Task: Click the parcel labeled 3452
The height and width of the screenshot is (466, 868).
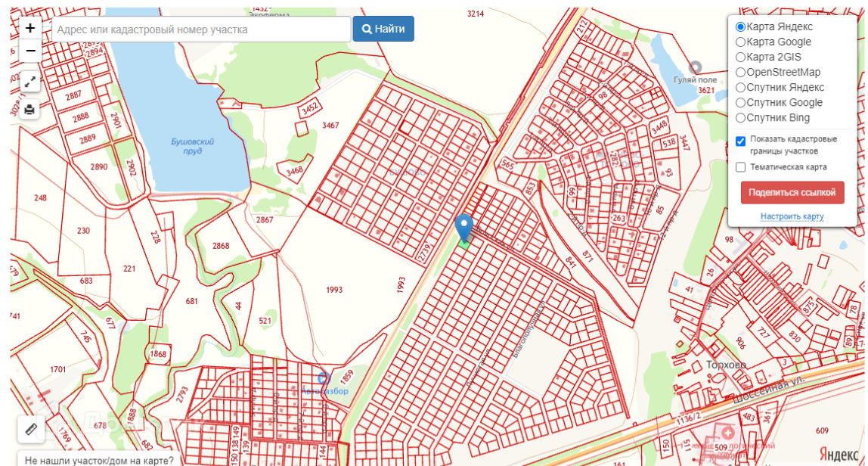Action: click(x=309, y=108)
